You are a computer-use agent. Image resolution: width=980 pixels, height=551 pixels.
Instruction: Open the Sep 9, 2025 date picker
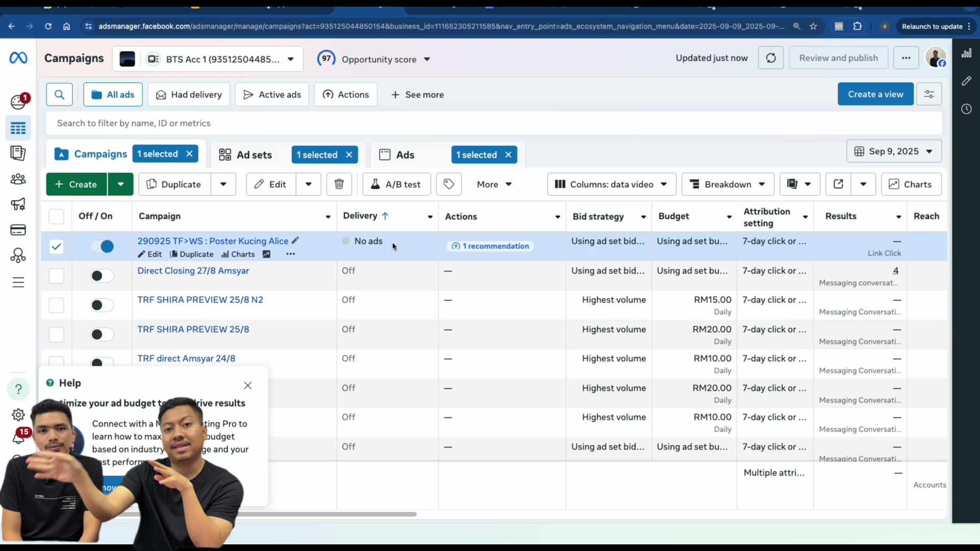(x=894, y=152)
